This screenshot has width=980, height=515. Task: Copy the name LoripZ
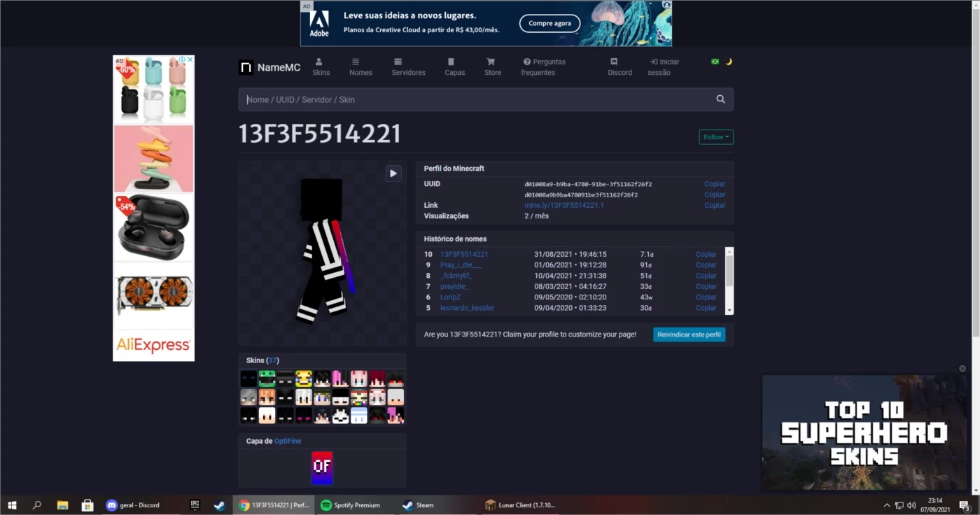coord(706,297)
